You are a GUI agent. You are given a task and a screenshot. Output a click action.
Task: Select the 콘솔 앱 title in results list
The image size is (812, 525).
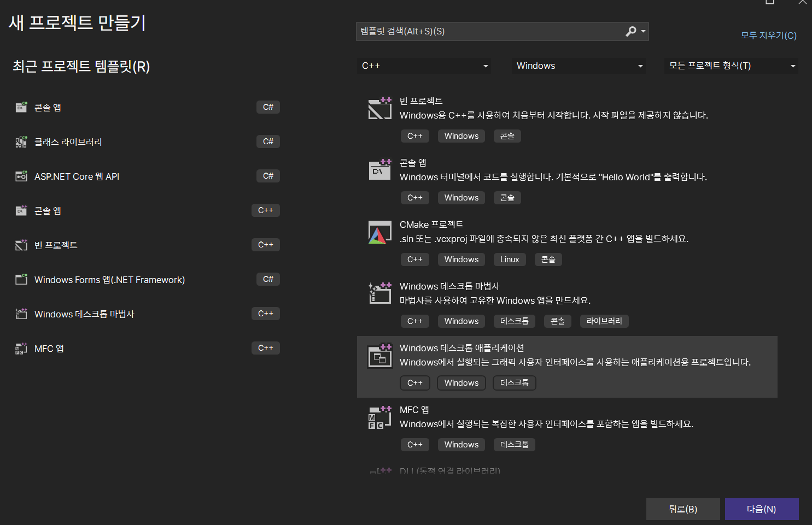click(413, 163)
